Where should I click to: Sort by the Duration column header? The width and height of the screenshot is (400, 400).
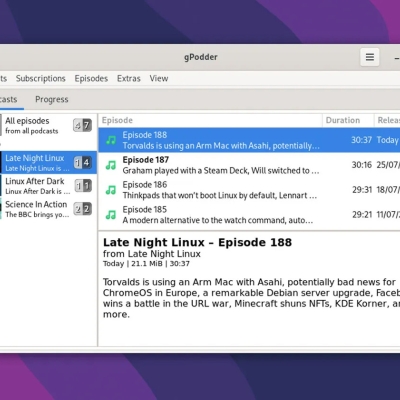tap(348, 120)
